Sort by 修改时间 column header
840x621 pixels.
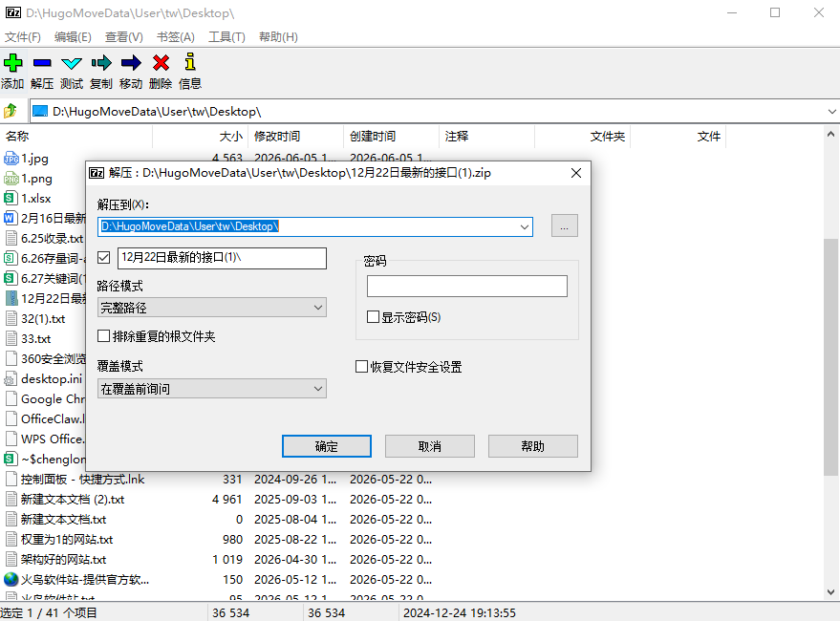point(295,136)
